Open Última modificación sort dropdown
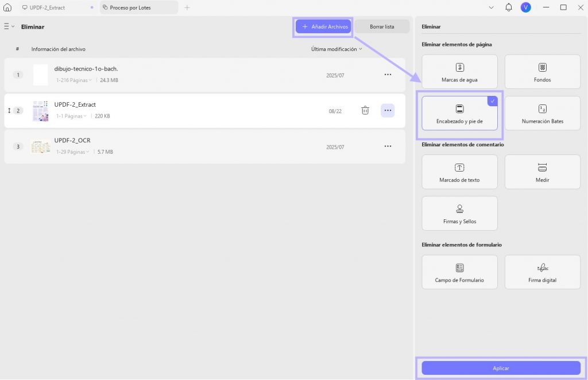The height and width of the screenshot is (380, 588). point(336,49)
